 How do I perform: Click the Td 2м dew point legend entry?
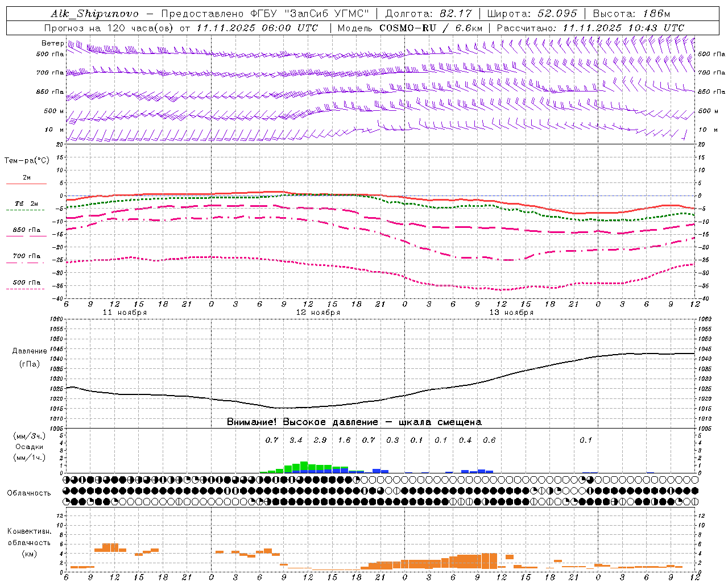point(27,203)
